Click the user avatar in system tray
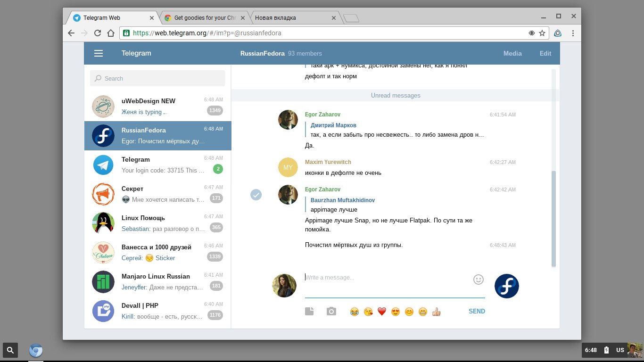The height and width of the screenshot is (362, 644). point(635,350)
